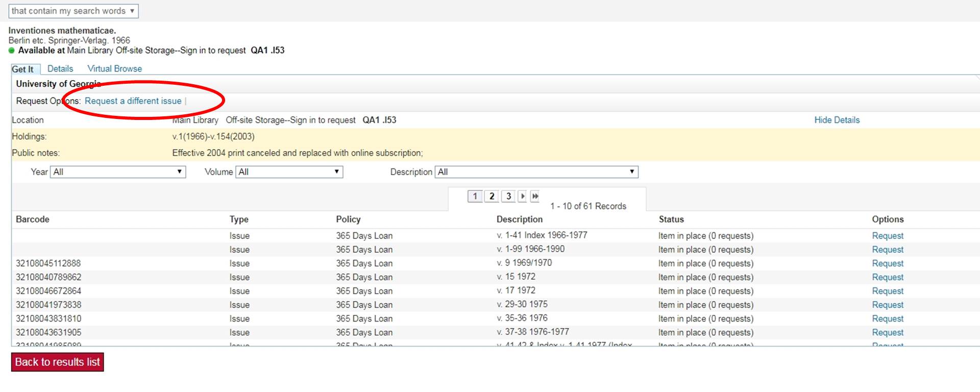This screenshot has width=980, height=392.
Task: Hide the holdings details
Action: 837,120
